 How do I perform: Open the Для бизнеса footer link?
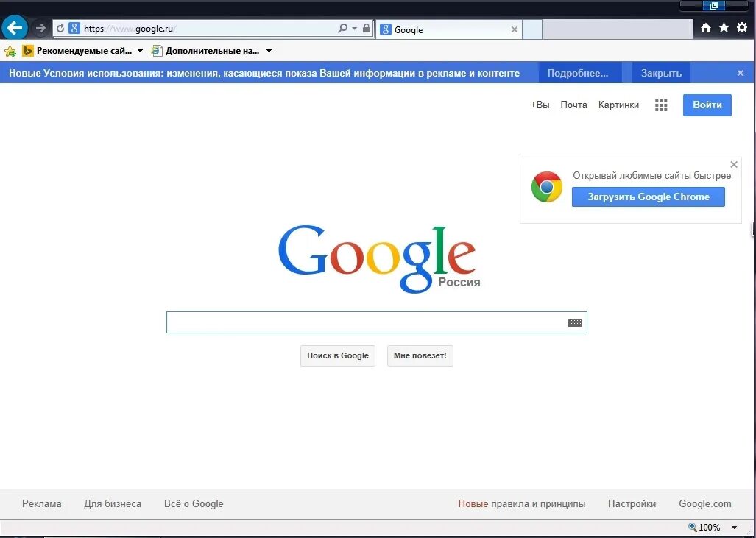pyautogui.click(x=113, y=503)
